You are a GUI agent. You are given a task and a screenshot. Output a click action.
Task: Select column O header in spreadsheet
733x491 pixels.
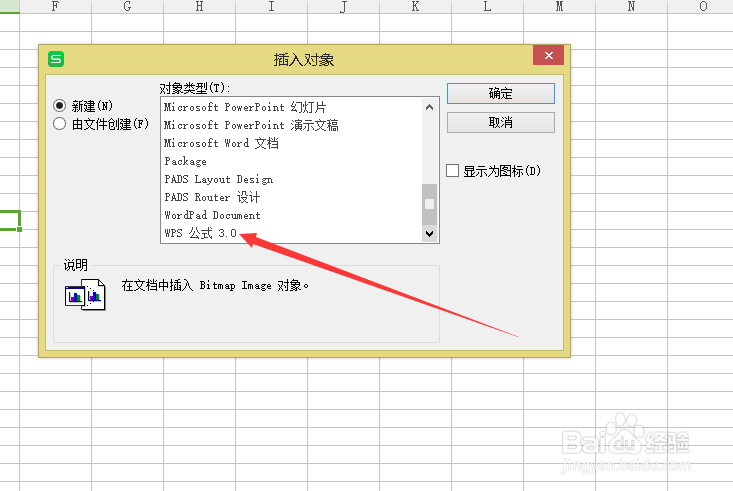(x=701, y=7)
